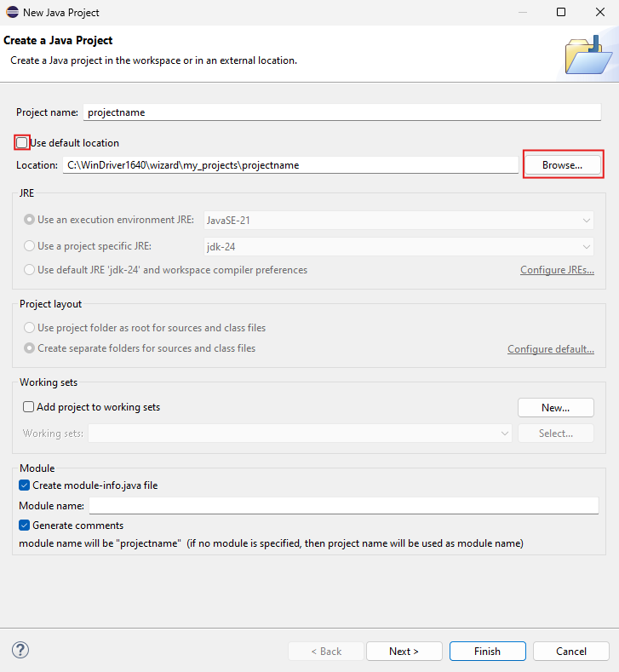The height and width of the screenshot is (672, 619).
Task: Enable the Use default location checkbox
Action: tap(22, 143)
